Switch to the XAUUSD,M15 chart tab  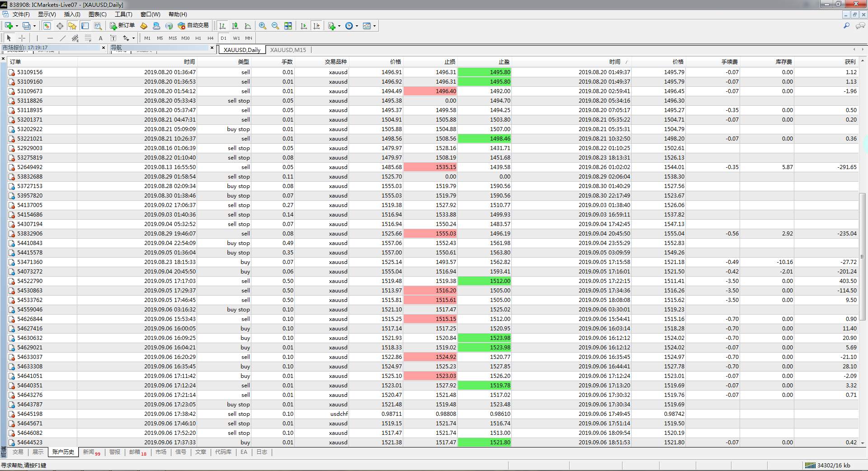(x=288, y=50)
